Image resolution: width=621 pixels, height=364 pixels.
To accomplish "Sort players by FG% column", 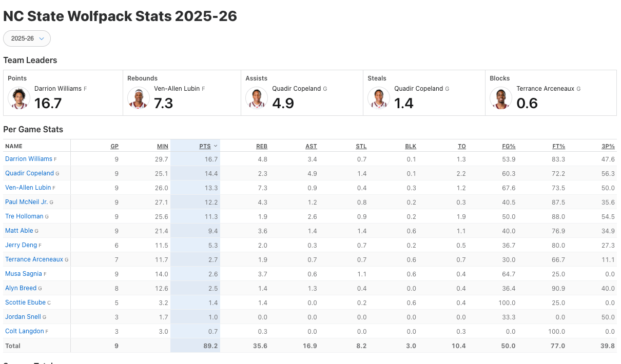I will (509, 146).
